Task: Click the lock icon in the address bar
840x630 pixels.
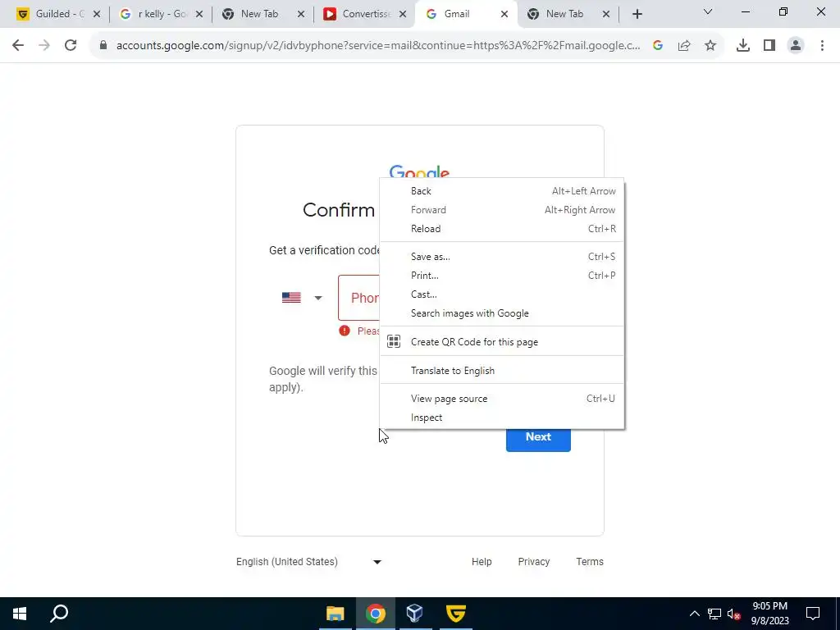Action: coord(103,46)
